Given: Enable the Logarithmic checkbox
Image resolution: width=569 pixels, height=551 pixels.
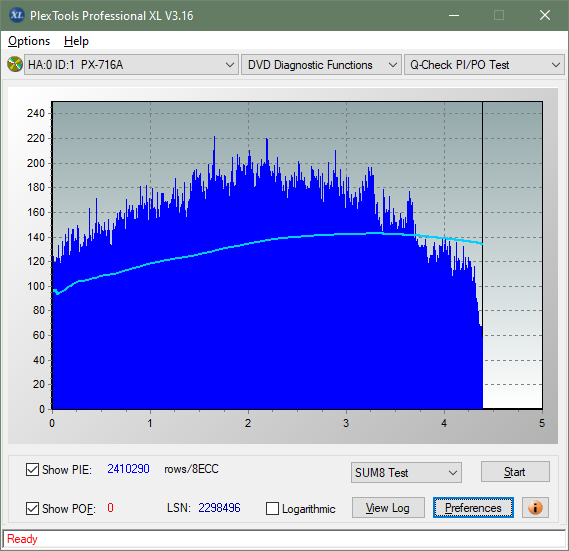Looking at the screenshot, I should pos(272,508).
